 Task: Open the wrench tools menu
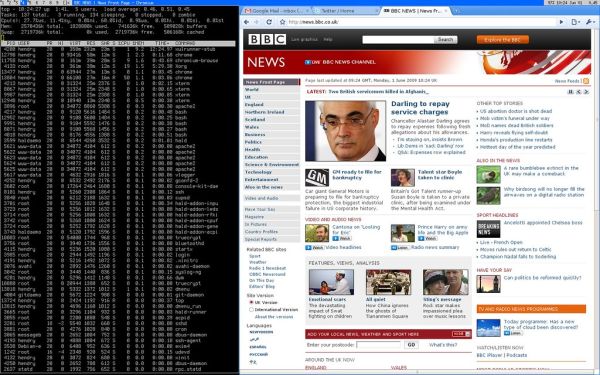tap(590, 22)
